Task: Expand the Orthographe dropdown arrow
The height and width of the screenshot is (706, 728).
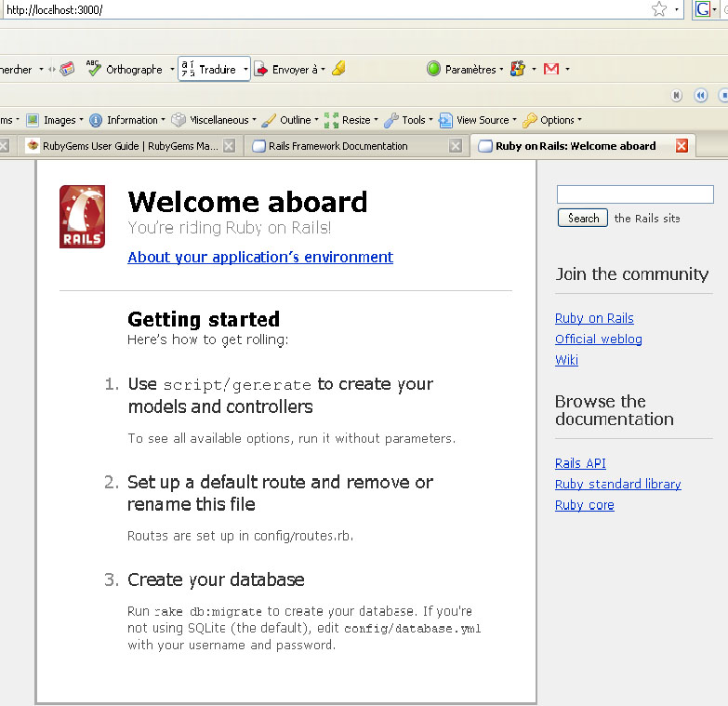Action: pyautogui.click(x=172, y=69)
